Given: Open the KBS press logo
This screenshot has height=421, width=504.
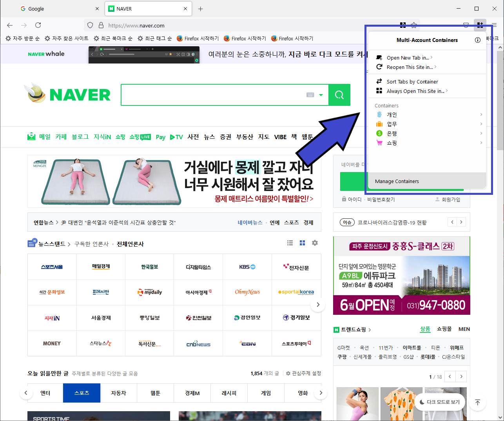Looking at the screenshot, I should (x=247, y=267).
